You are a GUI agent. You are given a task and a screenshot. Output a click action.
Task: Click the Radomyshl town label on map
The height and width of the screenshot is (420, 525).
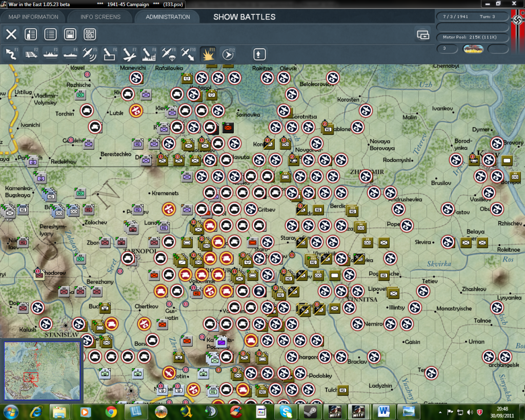coord(397,160)
